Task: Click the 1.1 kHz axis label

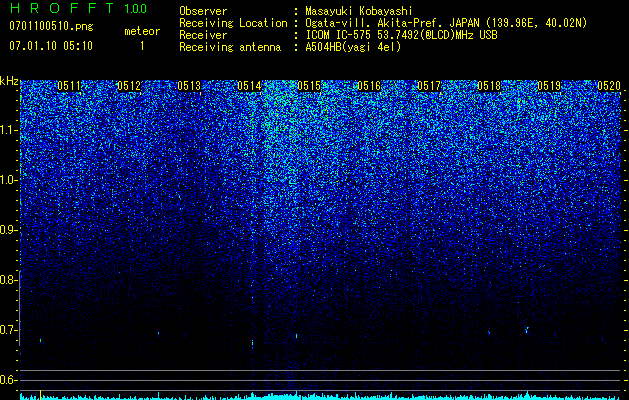Action: (x=9, y=130)
